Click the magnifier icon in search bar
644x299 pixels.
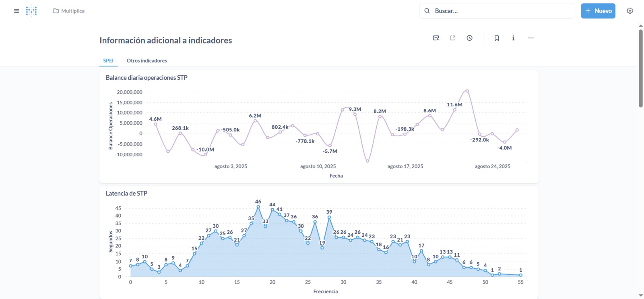point(427,11)
